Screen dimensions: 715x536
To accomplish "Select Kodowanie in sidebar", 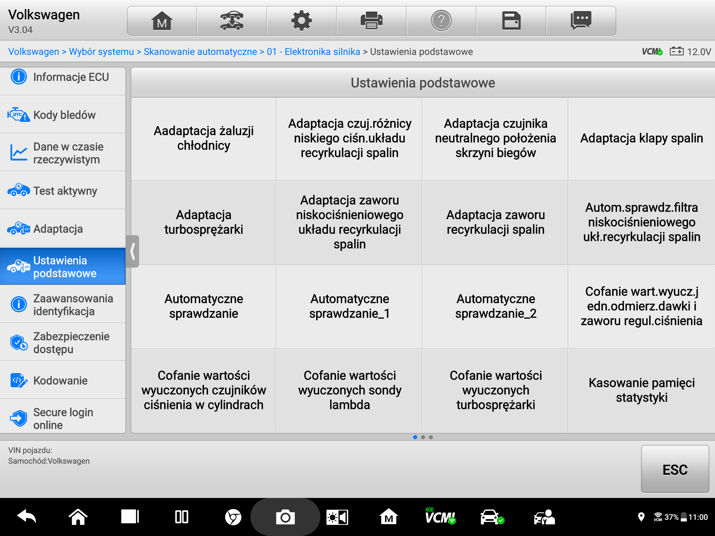I will click(62, 380).
